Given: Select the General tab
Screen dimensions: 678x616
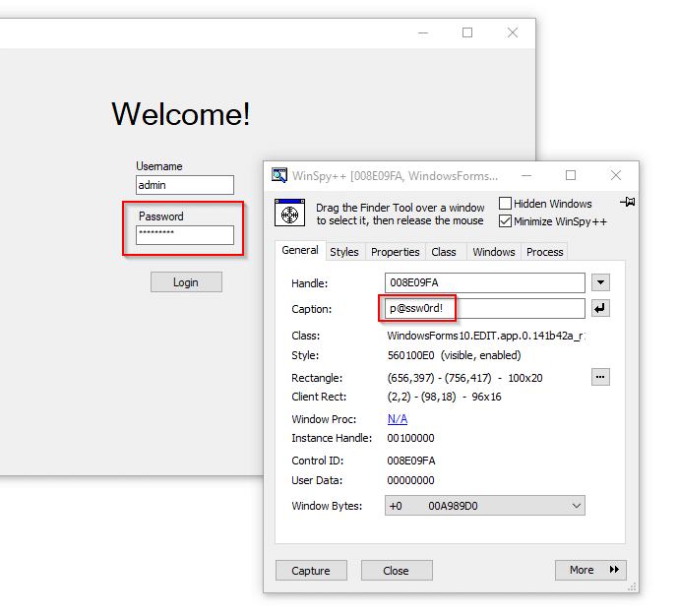Looking at the screenshot, I should pyautogui.click(x=300, y=250).
